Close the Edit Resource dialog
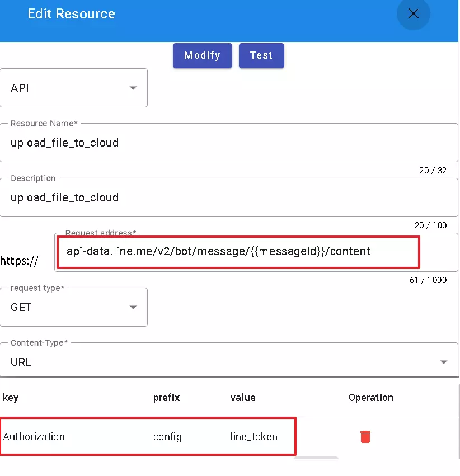 click(413, 14)
